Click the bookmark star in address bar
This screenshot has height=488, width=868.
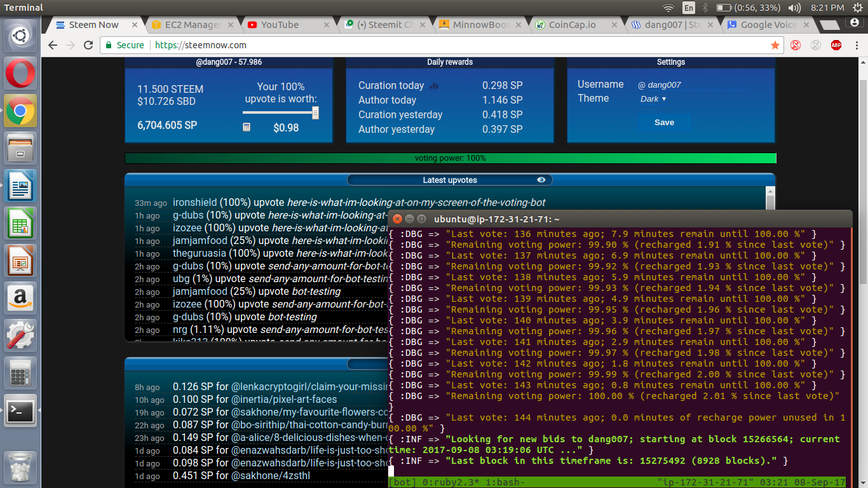coord(775,45)
